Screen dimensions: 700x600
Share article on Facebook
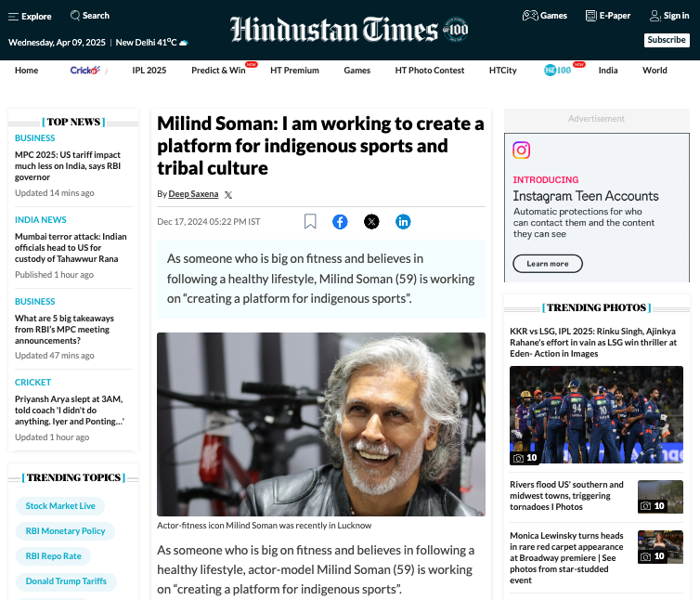[x=340, y=222]
